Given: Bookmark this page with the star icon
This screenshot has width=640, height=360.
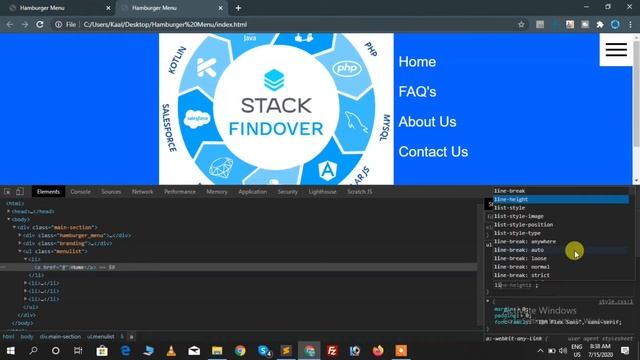Looking at the screenshot, I should [521, 24].
